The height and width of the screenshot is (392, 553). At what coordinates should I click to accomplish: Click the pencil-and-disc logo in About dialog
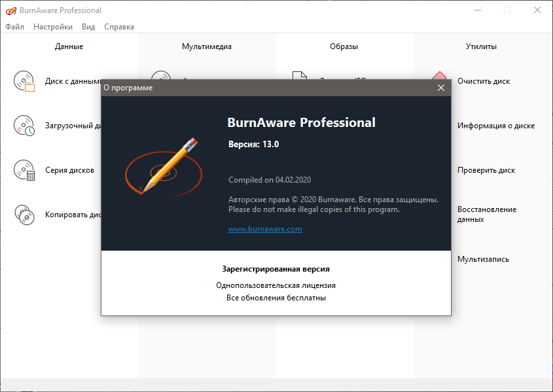[x=161, y=166]
